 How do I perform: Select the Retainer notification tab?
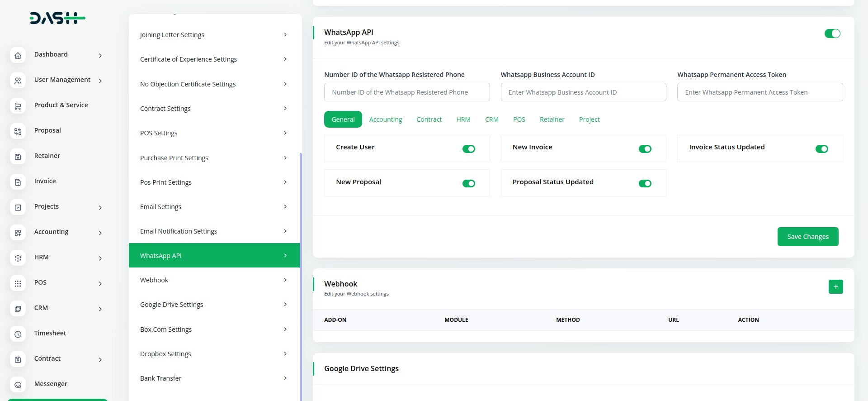tap(552, 119)
